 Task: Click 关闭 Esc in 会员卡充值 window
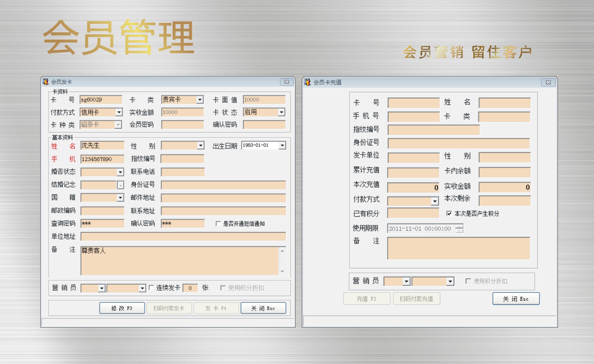[516, 299]
